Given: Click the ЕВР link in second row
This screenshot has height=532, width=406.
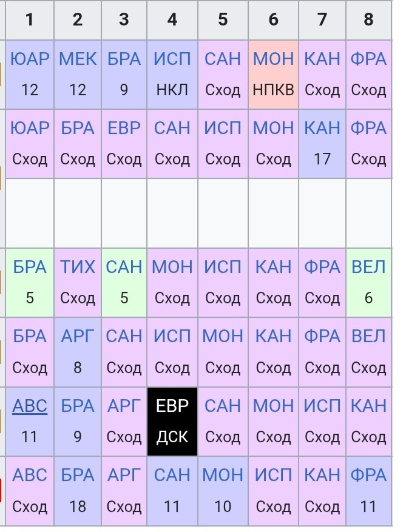Looking at the screenshot, I should pyautogui.click(x=124, y=128).
